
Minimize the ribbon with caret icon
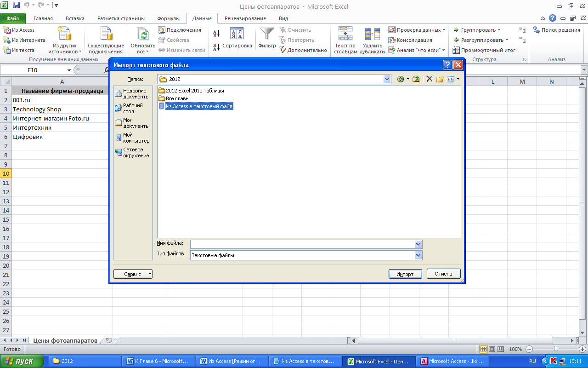click(543, 18)
